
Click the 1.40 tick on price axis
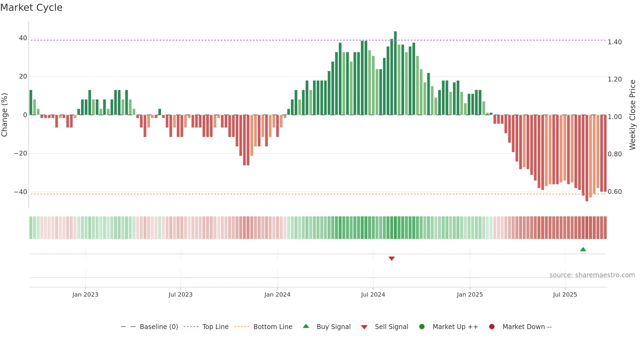[615, 42]
